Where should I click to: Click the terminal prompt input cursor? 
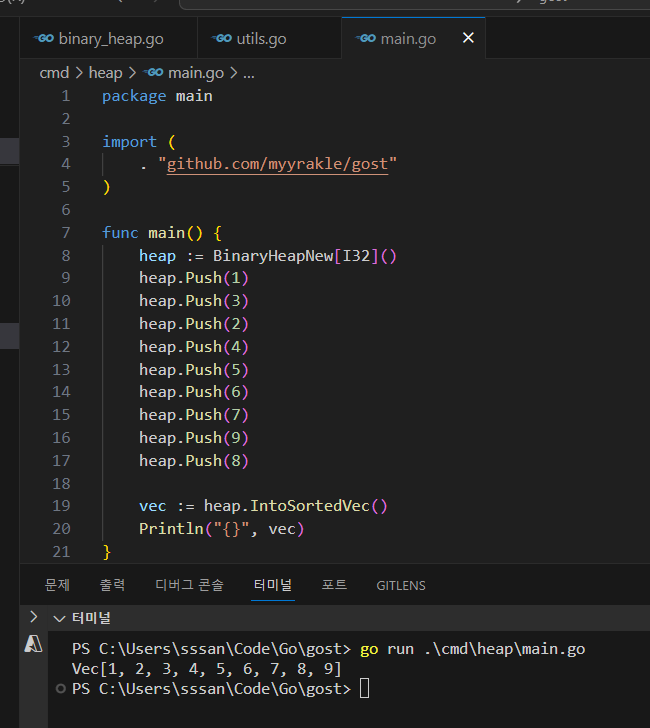pos(364,689)
